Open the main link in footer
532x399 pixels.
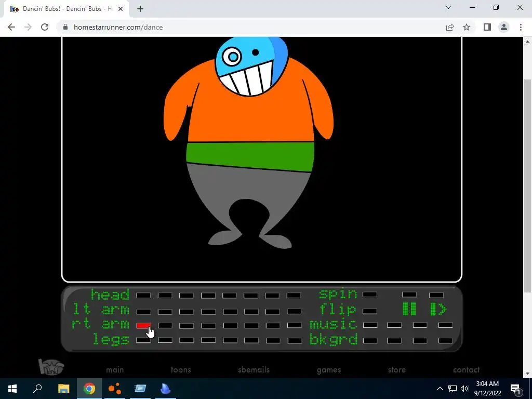(x=115, y=370)
